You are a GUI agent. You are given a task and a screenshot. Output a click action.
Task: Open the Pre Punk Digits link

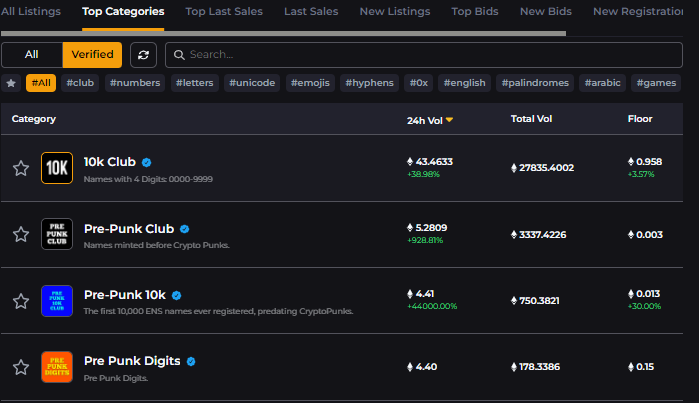[x=132, y=361]
